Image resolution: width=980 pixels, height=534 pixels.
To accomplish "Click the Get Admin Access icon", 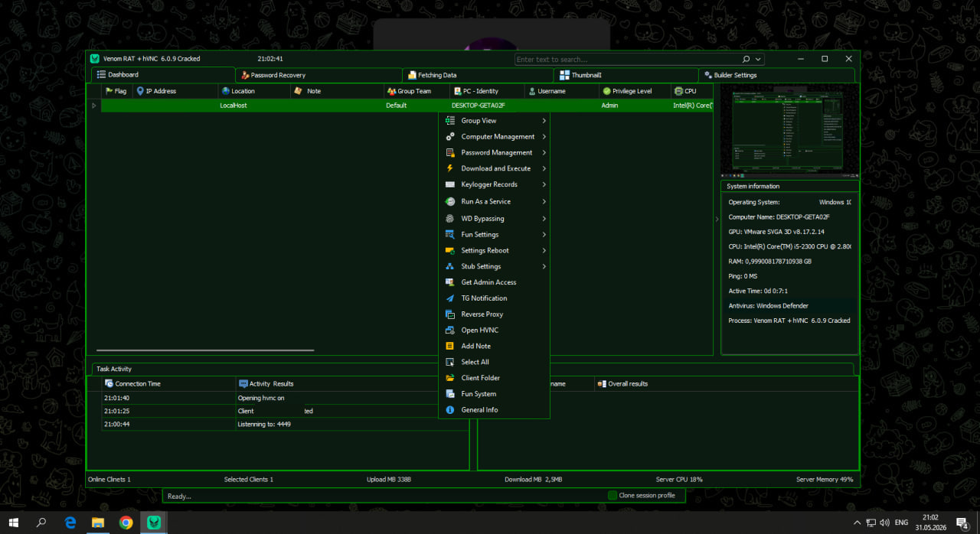I will click(450, 282).
